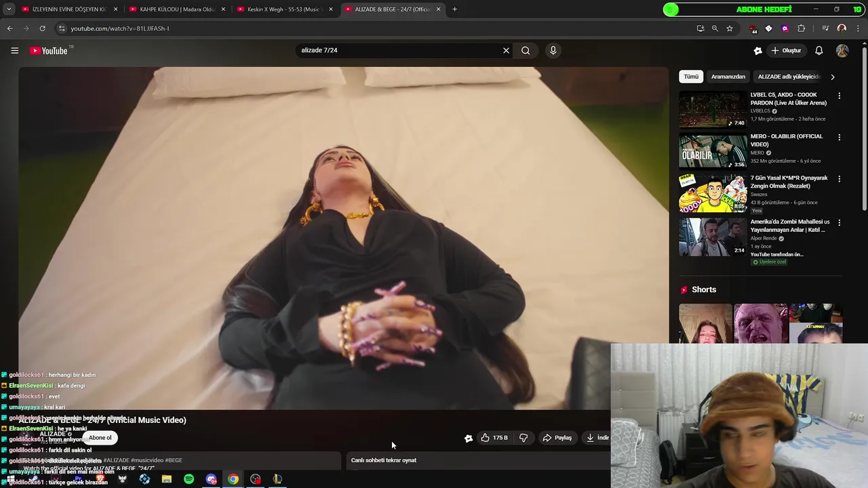Replay live chat with Canlı sohbeti tekrar oynat

[384, 460]
